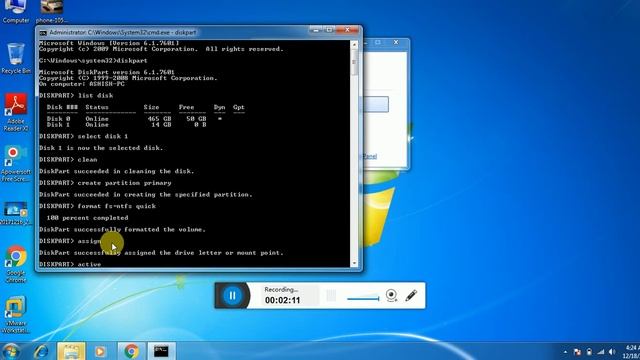Screen dimensions: 640x360
Task: Show hidden tray icons arrow
Action: 565,352
